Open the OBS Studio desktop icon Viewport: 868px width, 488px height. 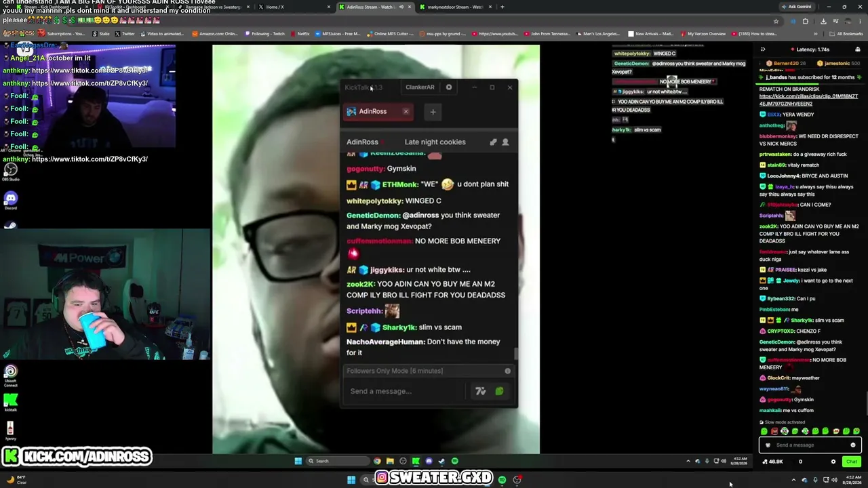pos(10,171)
